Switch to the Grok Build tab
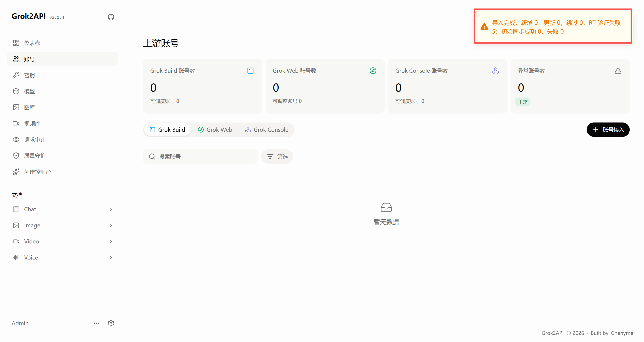This screenshot has width=644, height=342. pos(167,130)
